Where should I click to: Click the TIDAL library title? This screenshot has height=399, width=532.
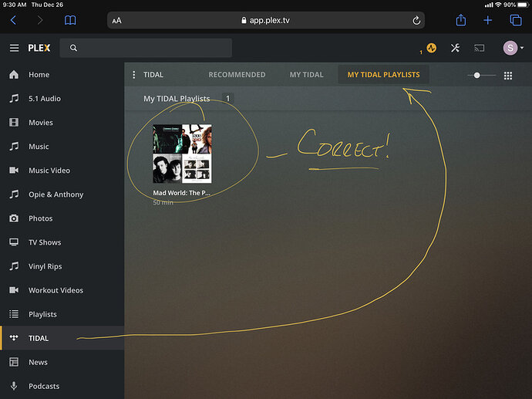point(153,75)
